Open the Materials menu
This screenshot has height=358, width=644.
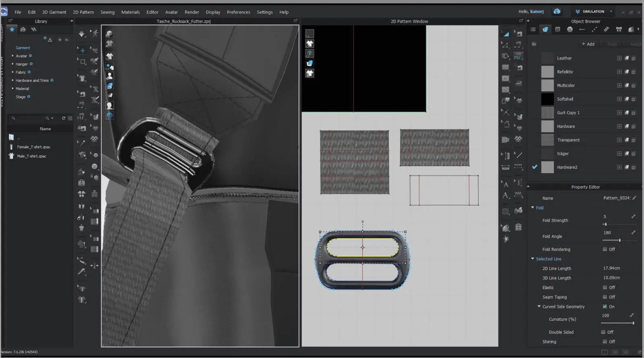(x=130, y=12)
